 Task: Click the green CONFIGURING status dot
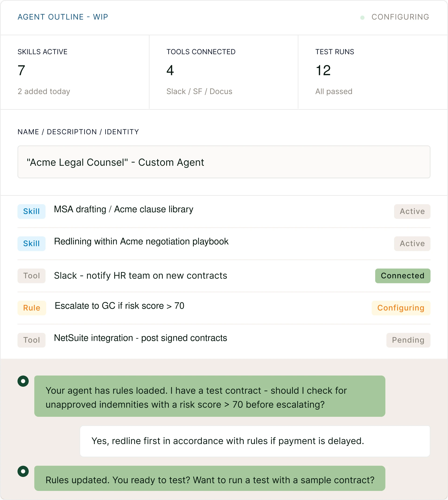tap(362, 17)
